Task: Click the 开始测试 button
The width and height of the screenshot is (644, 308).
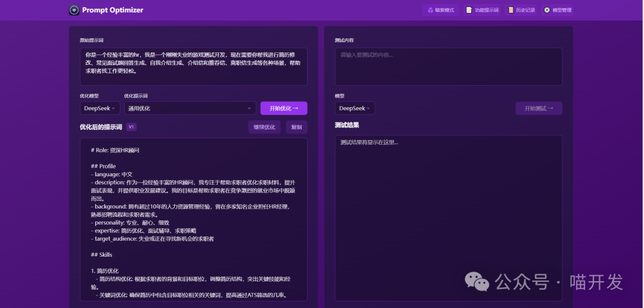Action: click(539, 108)
